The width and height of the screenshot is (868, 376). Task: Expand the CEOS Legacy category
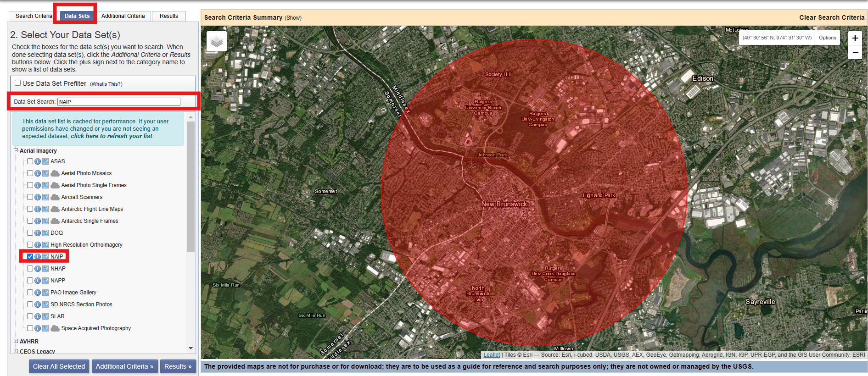coord(16,351)
